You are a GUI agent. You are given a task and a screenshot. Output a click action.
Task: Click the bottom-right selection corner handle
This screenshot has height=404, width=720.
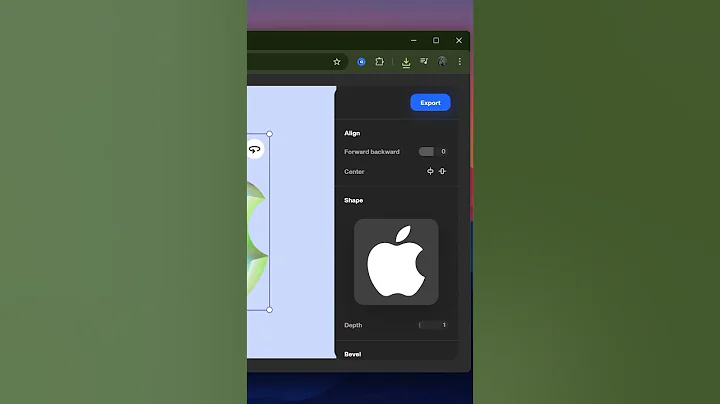270,310
